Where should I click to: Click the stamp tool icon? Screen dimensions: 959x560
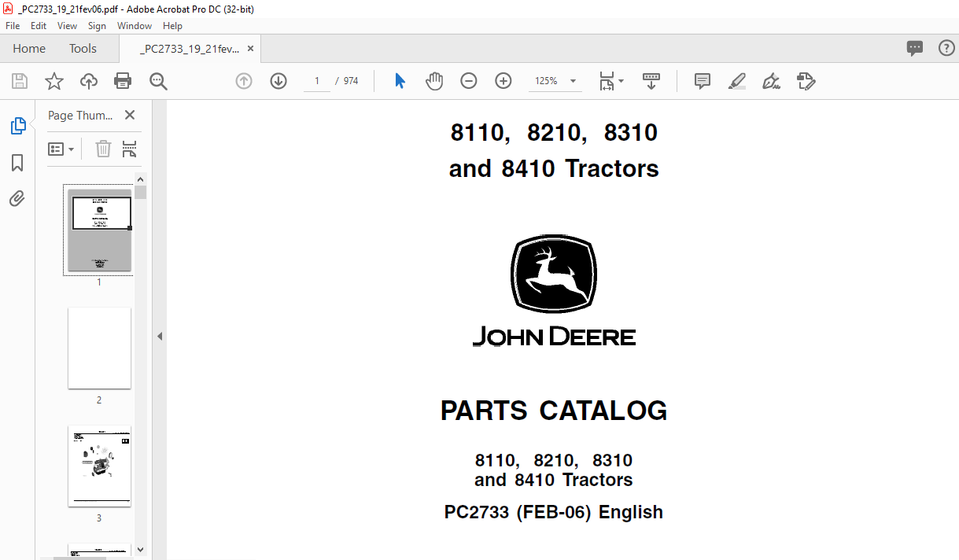[806, 81]
